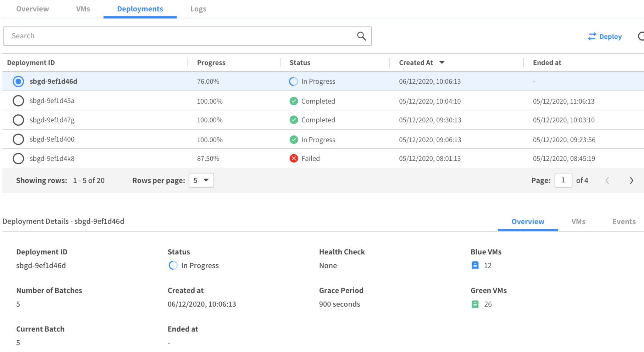The image size is (644, 352).
Task: Open the Rows per page dropdown
Action: (x=201, y=180)
